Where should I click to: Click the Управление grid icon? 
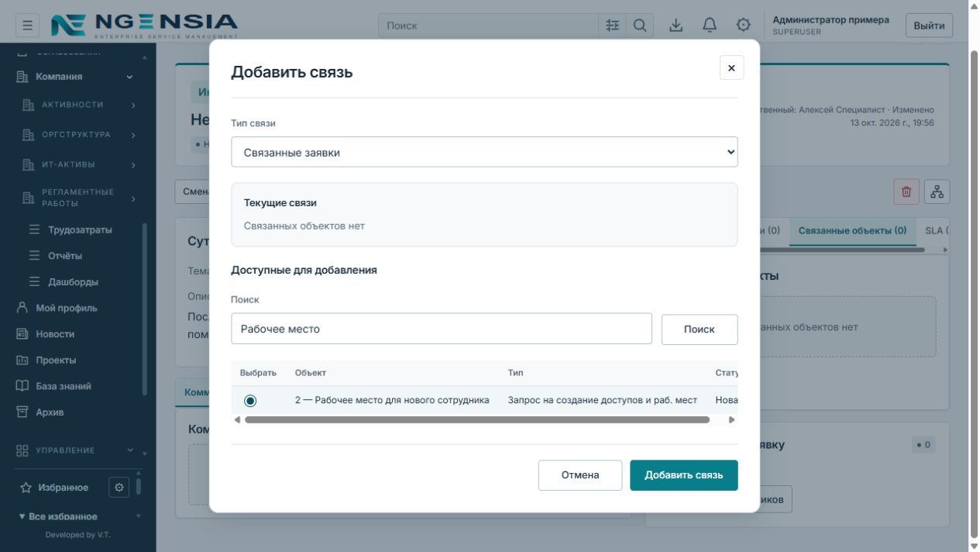[22, 450]
